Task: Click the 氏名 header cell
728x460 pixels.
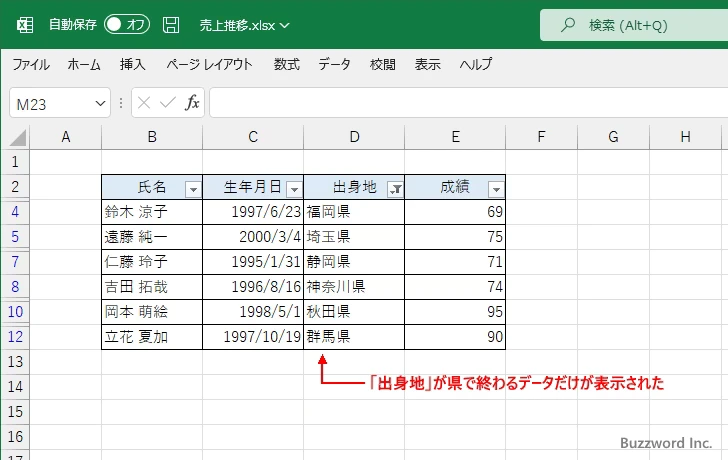Action: point(152,187)
